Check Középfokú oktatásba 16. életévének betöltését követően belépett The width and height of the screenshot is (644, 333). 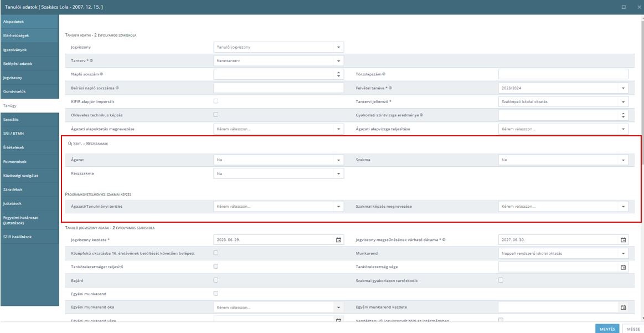215,253
